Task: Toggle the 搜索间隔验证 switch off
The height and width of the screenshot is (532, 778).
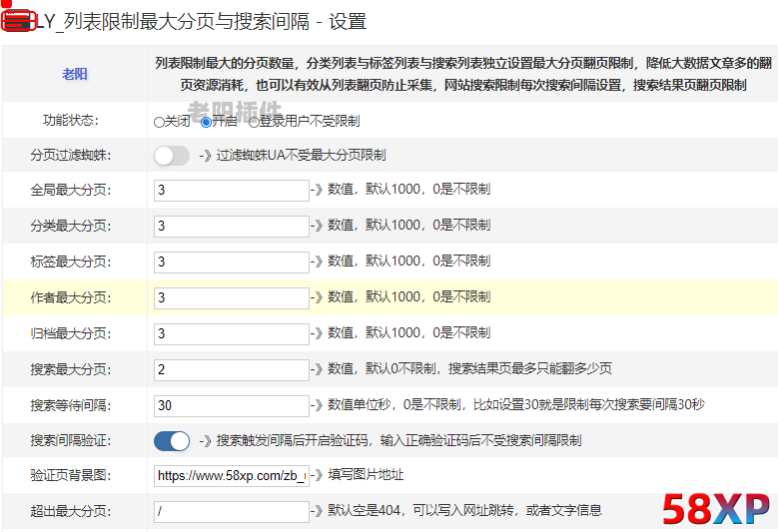Action: pyautogui.click(x=172, y=441)
